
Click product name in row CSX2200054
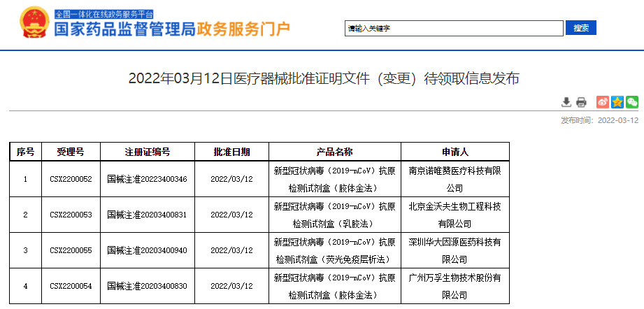pyautogui.click(x=335, y=286)
